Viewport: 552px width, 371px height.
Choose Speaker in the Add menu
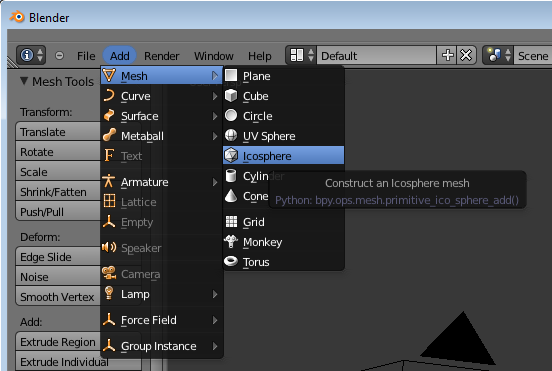162,248
